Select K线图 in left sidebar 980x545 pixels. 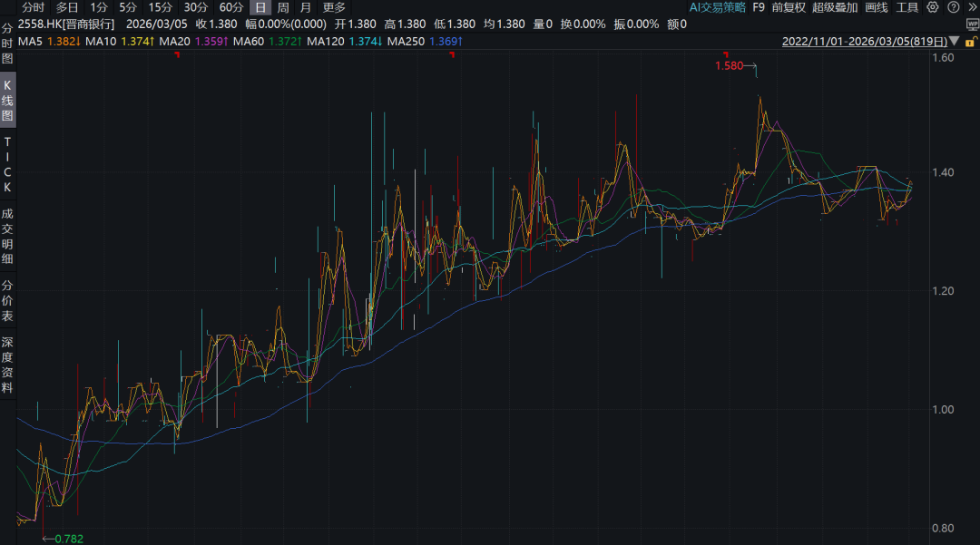(7, 101)
